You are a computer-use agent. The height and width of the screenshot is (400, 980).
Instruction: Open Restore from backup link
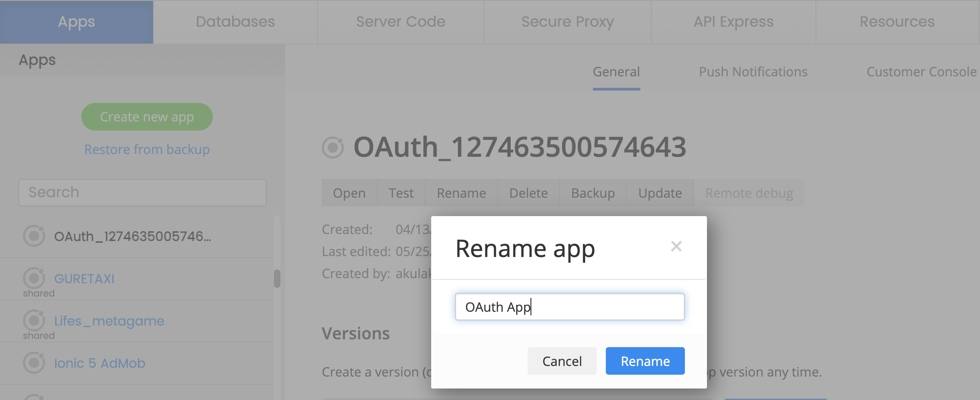[147, 149]
